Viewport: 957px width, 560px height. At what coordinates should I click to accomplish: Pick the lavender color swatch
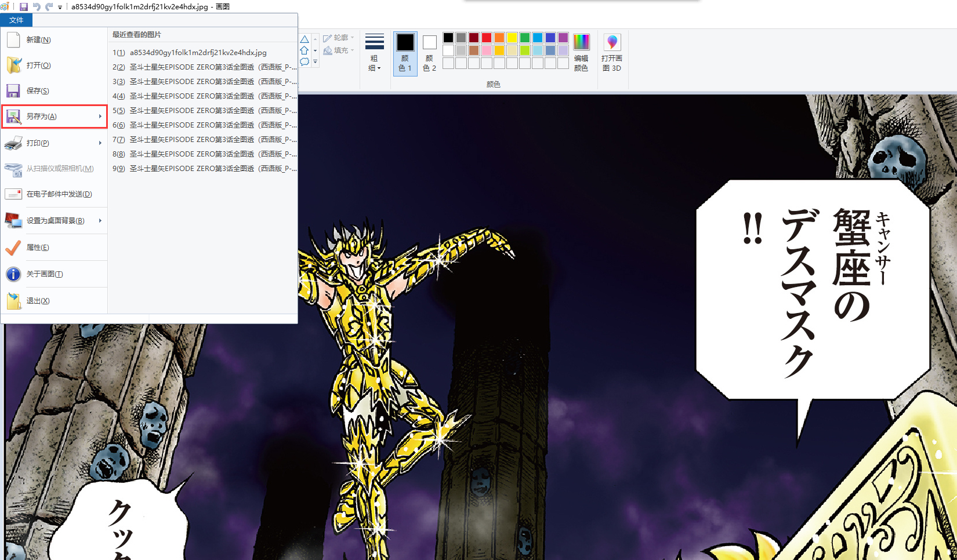(563, 50)
